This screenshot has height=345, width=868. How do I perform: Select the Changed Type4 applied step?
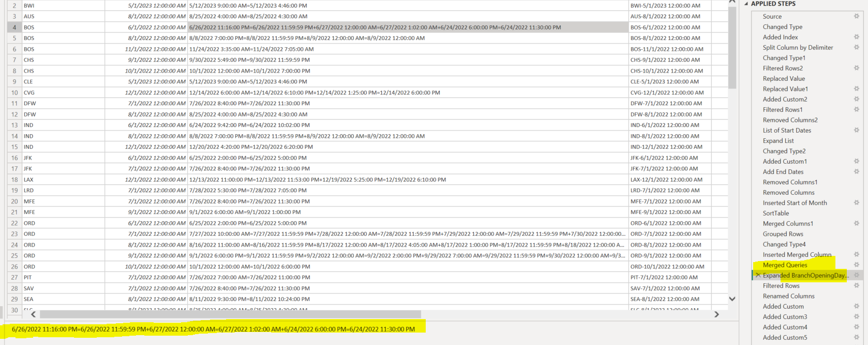point(784,245)
